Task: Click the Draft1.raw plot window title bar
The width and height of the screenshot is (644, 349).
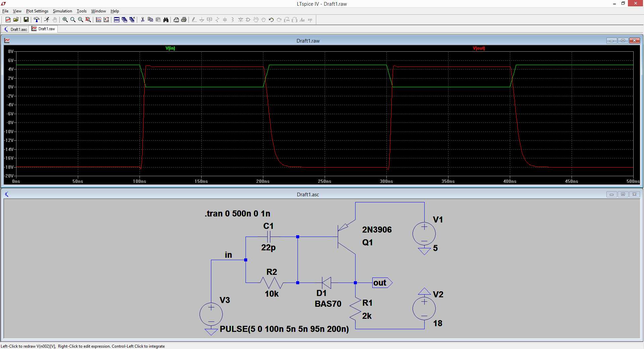Action: tap(308, 41)
